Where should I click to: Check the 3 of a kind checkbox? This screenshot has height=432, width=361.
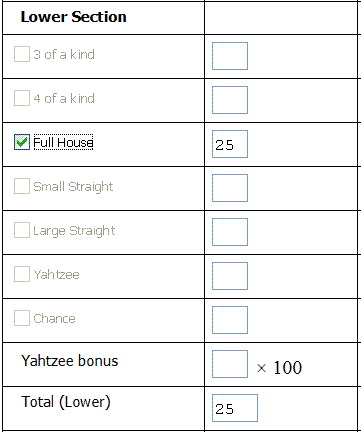[x=22, y=54]
